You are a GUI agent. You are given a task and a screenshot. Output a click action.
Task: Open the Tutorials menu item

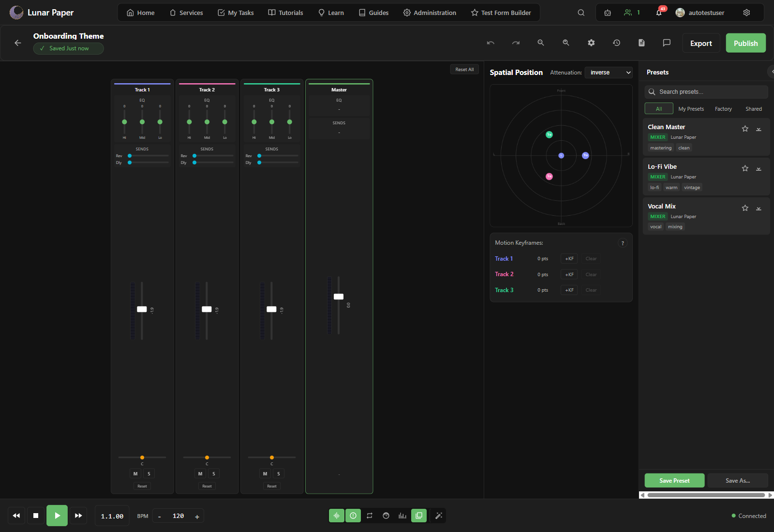tap(285, 13)
